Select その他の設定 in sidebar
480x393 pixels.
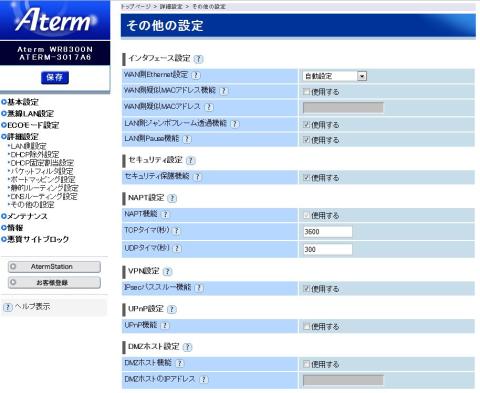click(32, 205)
